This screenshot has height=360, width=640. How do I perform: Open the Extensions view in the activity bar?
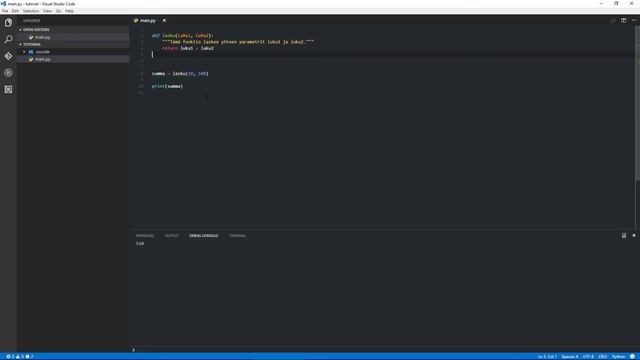[8, 89]
